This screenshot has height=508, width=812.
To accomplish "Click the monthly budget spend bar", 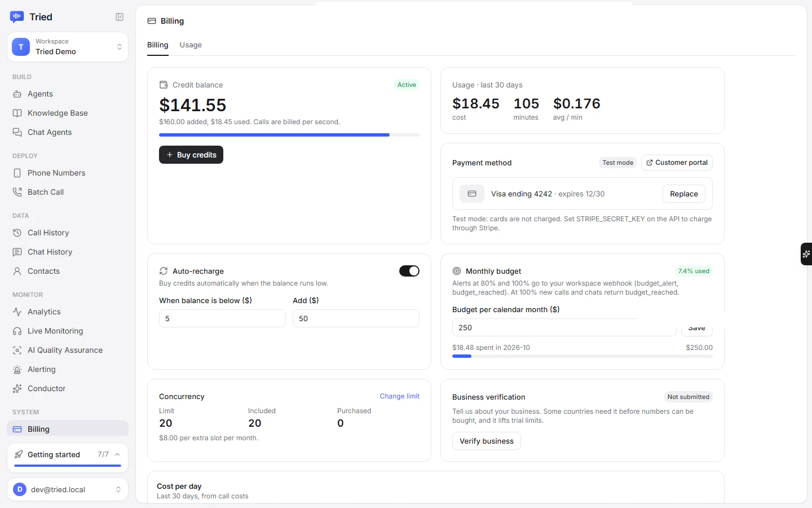I will (582, 356).
